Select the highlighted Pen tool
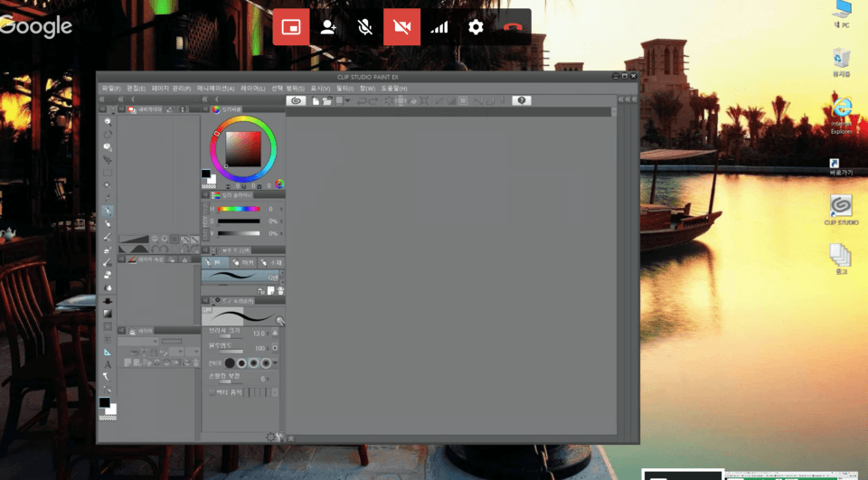 tap(108, 211)
